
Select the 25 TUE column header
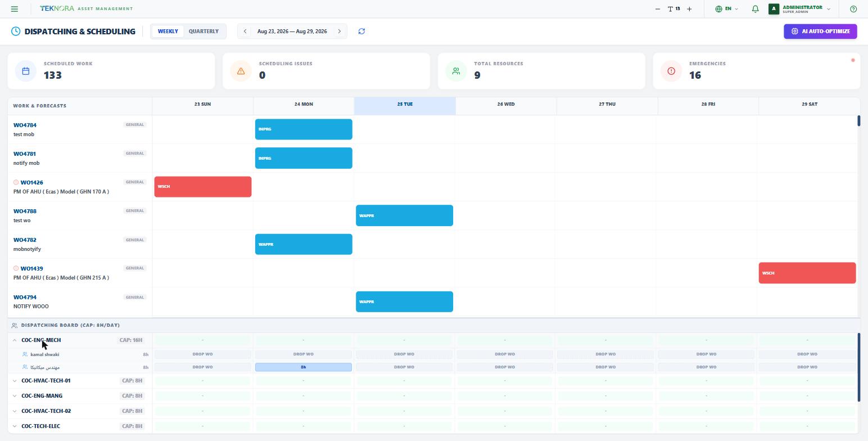[405, 105]
